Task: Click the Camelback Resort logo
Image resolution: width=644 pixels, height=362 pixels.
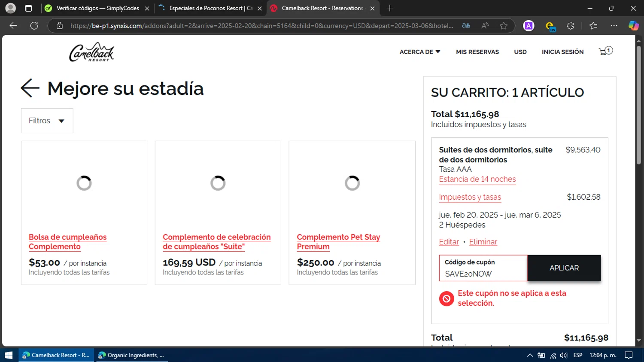Action: click(x=91, y=52)
